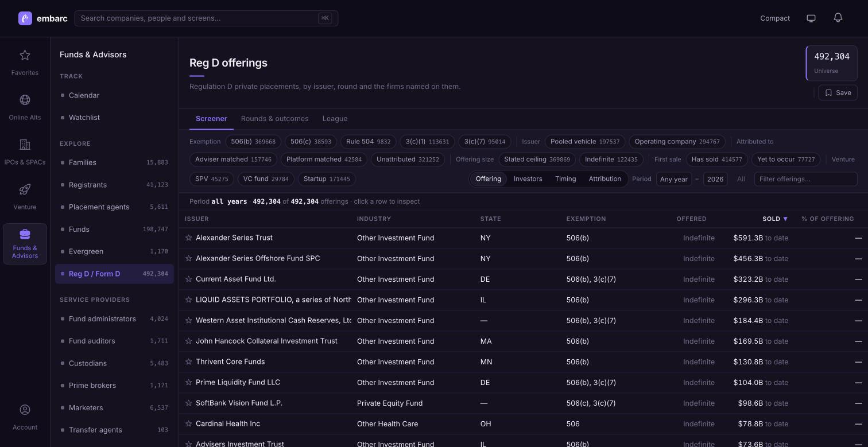Star Alexander Series Trust row
The height and width of the screenshot is (447, 868).
(188, 238)
